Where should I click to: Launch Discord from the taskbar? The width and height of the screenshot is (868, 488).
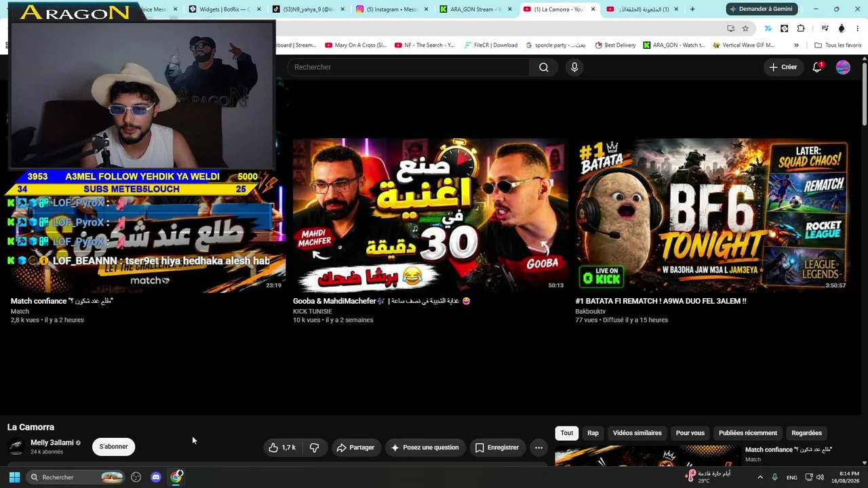(x=156, y=477)
